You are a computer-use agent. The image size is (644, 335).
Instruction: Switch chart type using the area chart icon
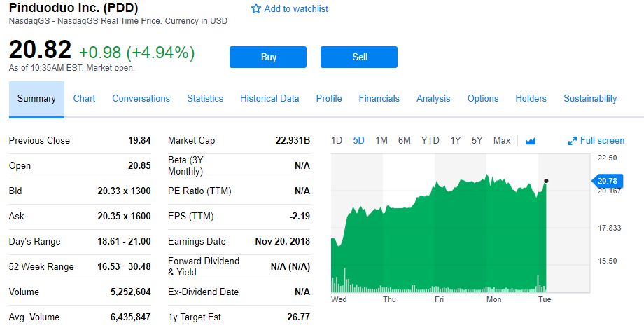tap(530, 141)
